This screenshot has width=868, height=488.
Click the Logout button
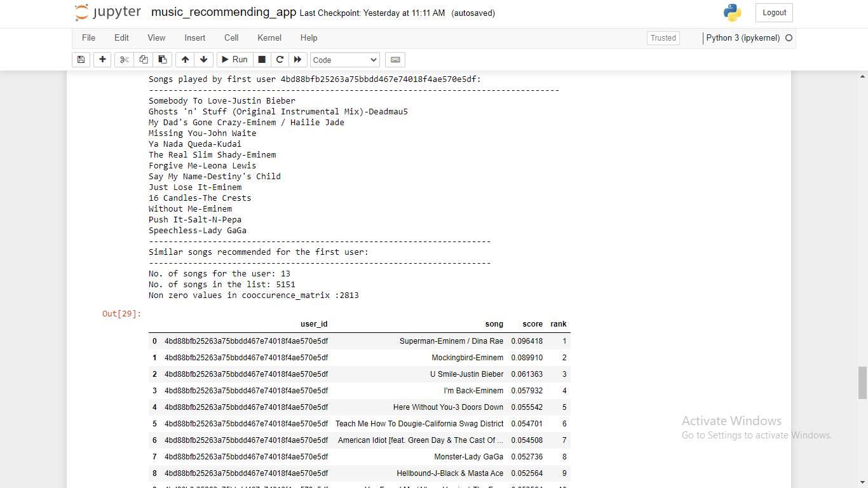click(x=773, y=12)
